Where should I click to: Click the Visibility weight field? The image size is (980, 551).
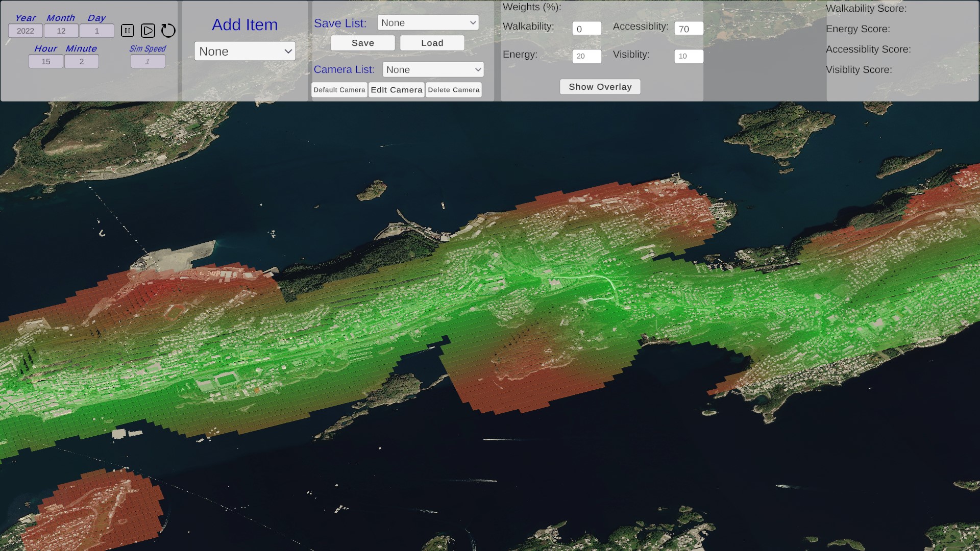(x=689, y=56)
